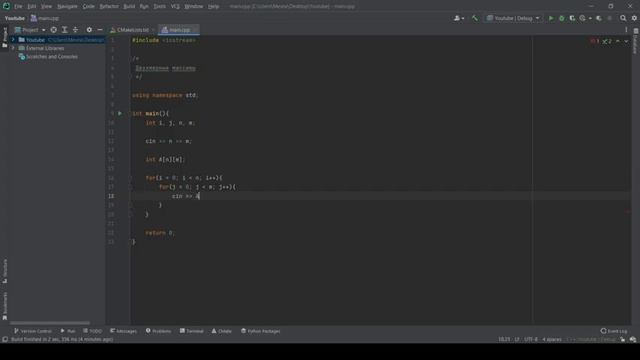
Task: Open the TODO tool window
Action: (x=93, y=331)
